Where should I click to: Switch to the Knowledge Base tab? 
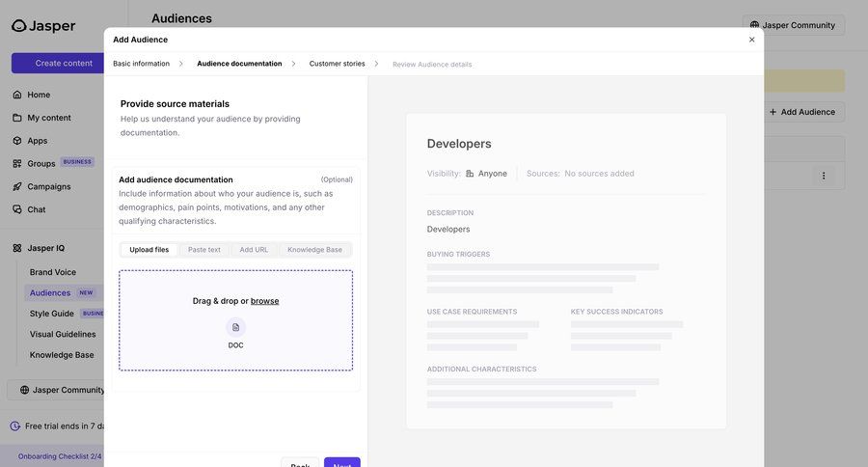(314, 250)
